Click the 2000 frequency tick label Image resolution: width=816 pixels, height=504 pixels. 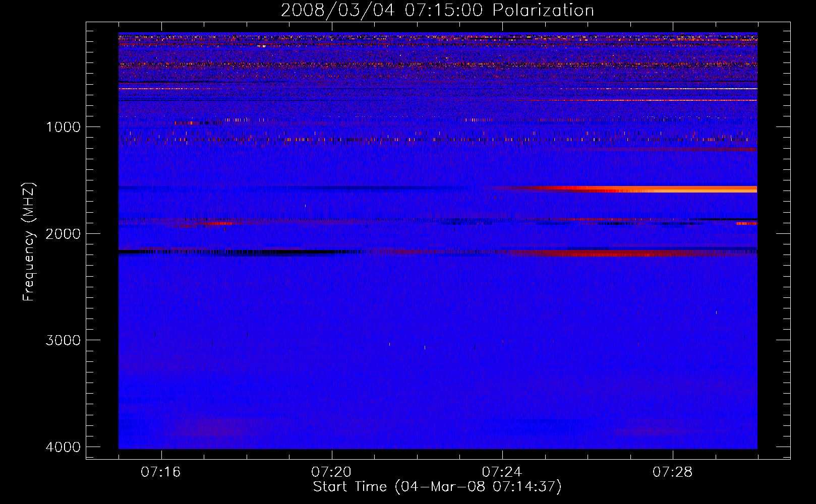[64, 234]
